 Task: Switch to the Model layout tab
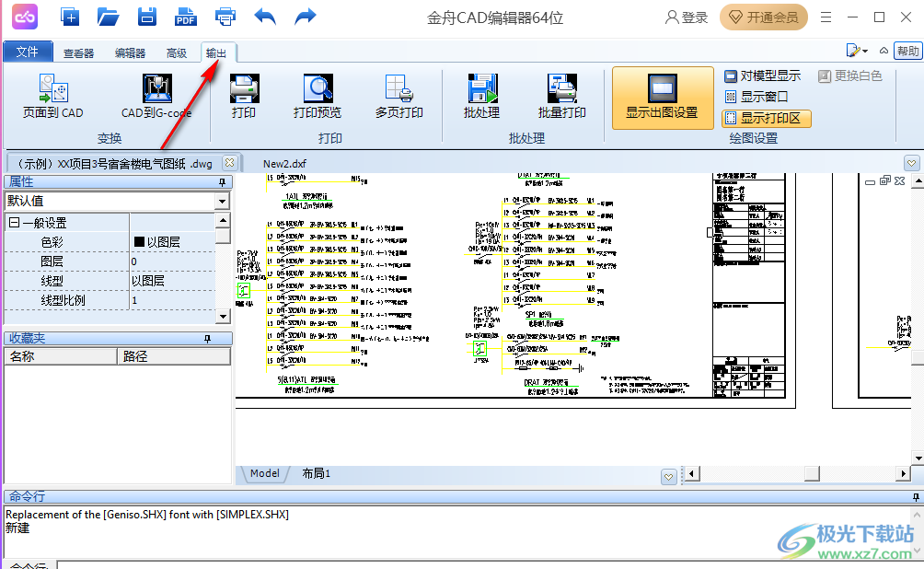pyautogui.click(x=264, y=473)
